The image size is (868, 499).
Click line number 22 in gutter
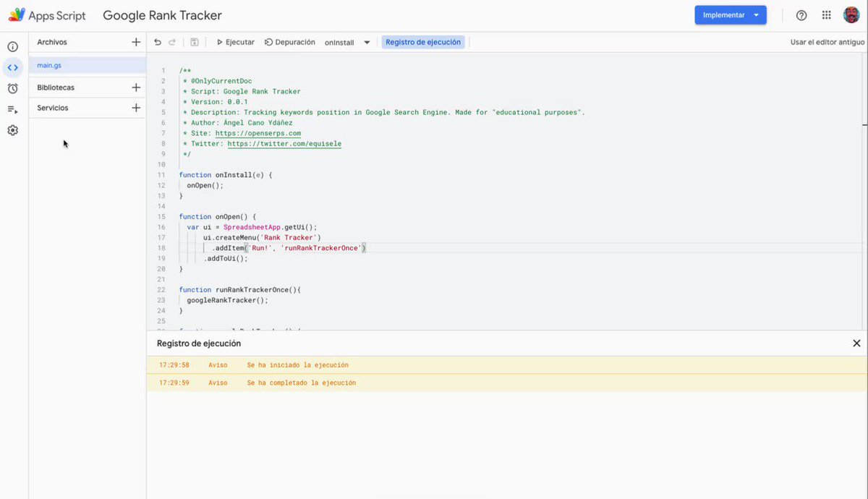coord(163,289)
